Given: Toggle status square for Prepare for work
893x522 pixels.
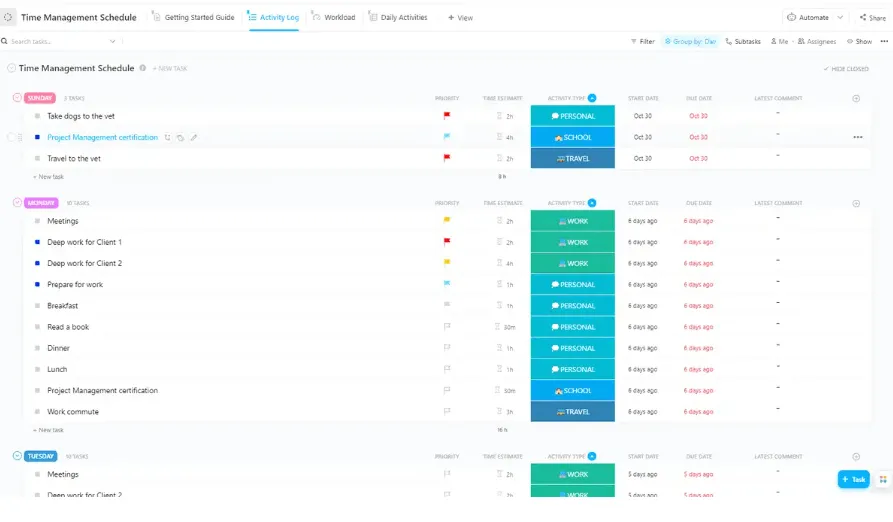Looking at the screenshot, I should click(x=37, y=284).
